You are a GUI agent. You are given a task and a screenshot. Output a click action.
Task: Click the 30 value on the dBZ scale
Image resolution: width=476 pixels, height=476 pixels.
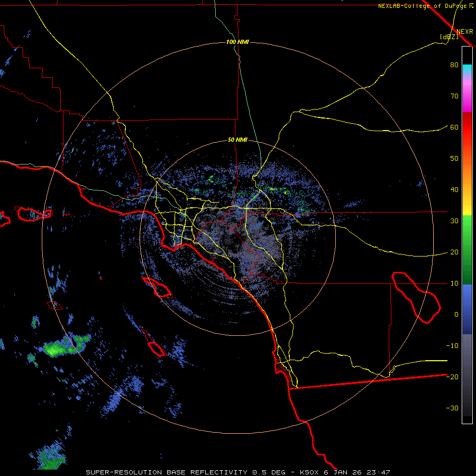pyautogui.click(x=454, y=221)
